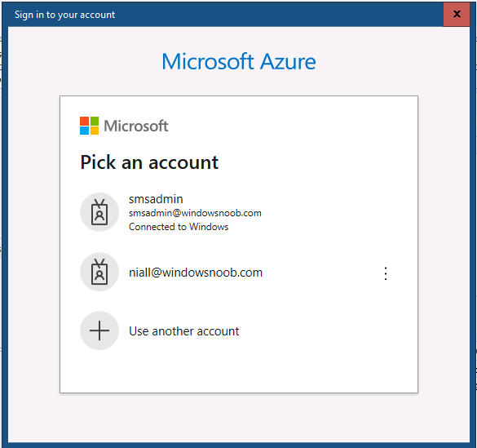This screenshot has height=448, width=477.
Task: Select Use another account
Action: click(184, 331)
